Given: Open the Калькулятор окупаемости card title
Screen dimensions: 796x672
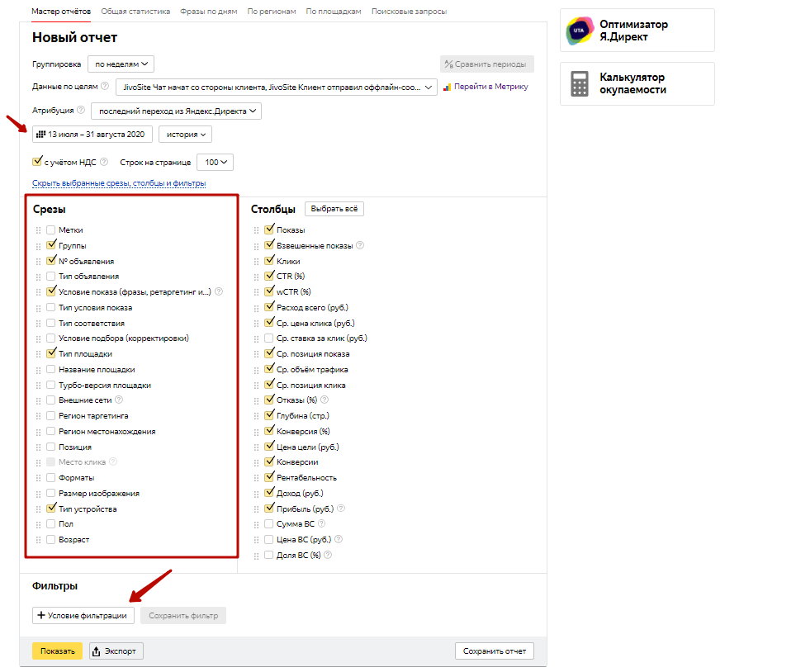Looking at the screenshot, I should (633, 83).
